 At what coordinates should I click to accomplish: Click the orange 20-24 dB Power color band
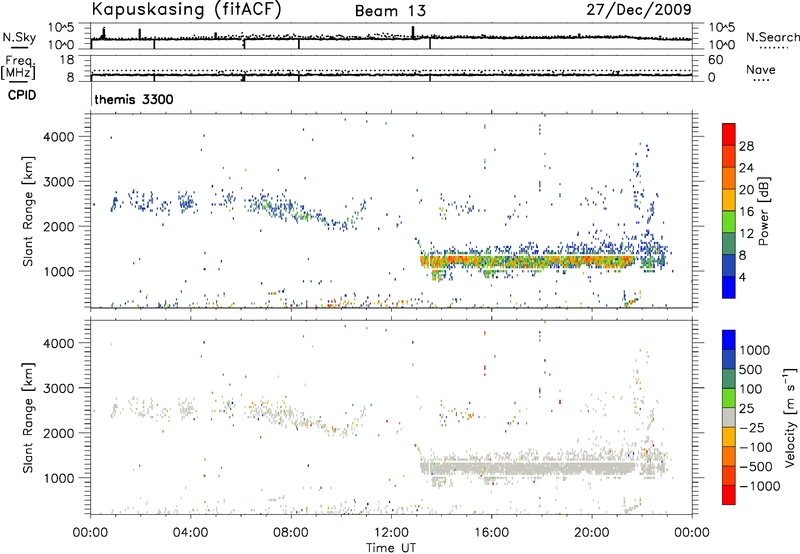[729, 178]
